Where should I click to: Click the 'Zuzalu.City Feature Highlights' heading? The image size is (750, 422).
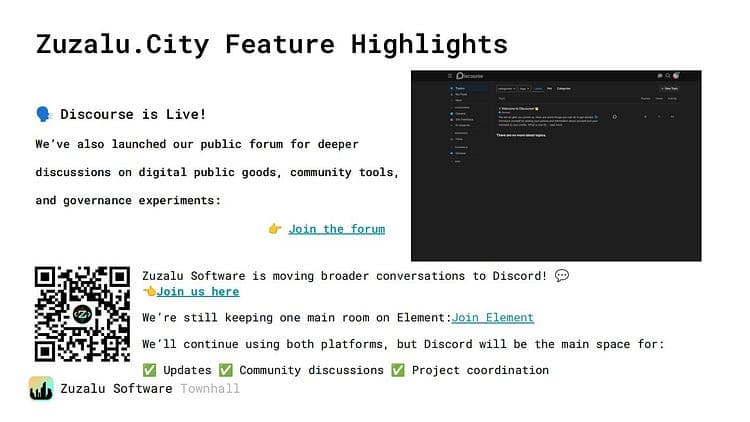click(271, 44)
